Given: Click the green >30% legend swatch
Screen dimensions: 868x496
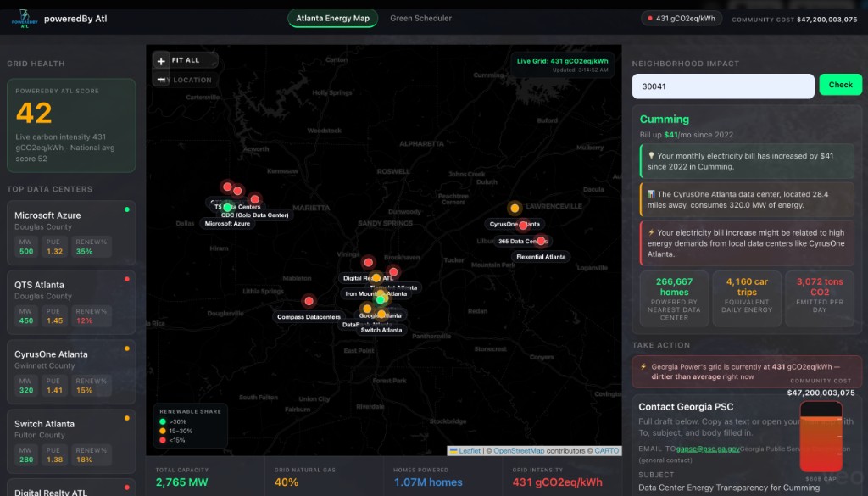Looking at the screenshot, I should coord(163,422).
